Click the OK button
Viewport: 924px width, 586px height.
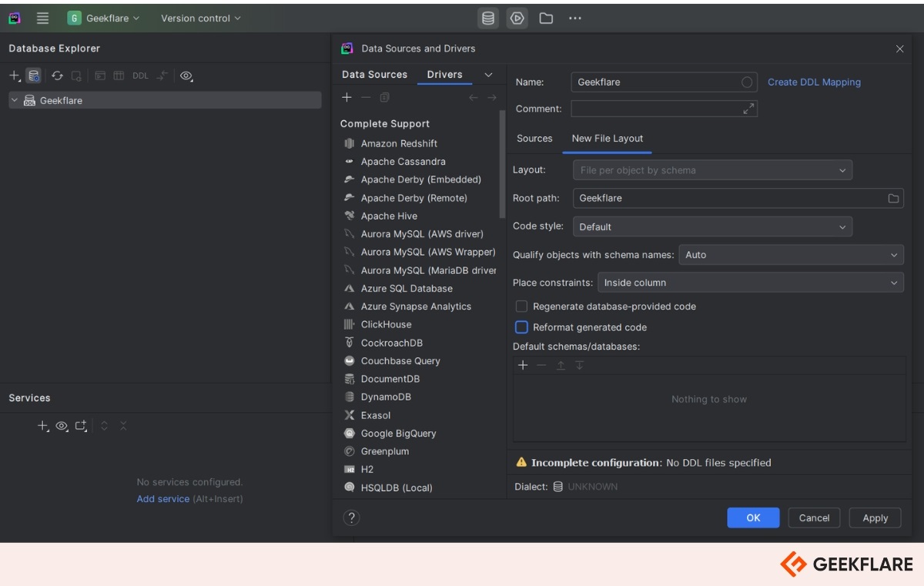(753, 518)
